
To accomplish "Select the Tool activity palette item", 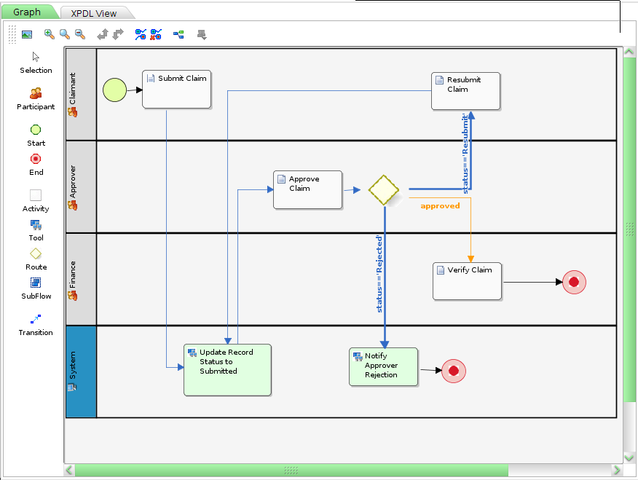I will point(36,230).
